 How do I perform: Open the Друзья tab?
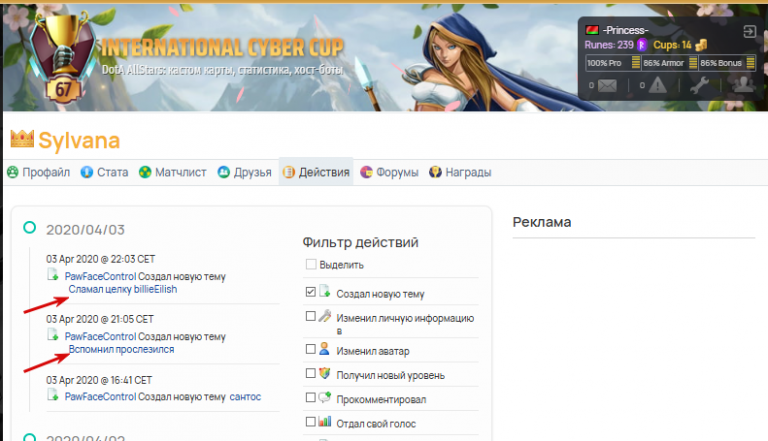point(244,172)
